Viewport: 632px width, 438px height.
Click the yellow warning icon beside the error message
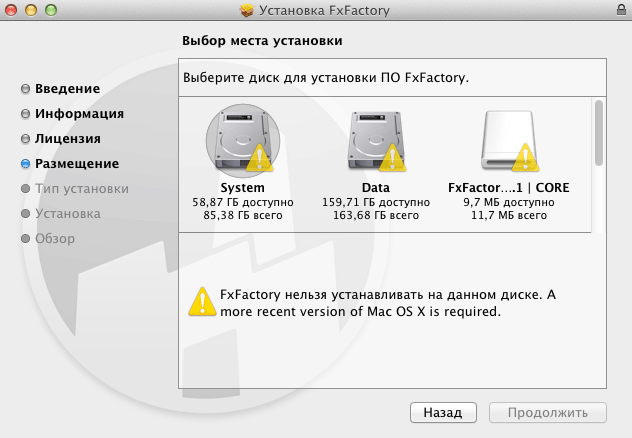pos(202,302)
